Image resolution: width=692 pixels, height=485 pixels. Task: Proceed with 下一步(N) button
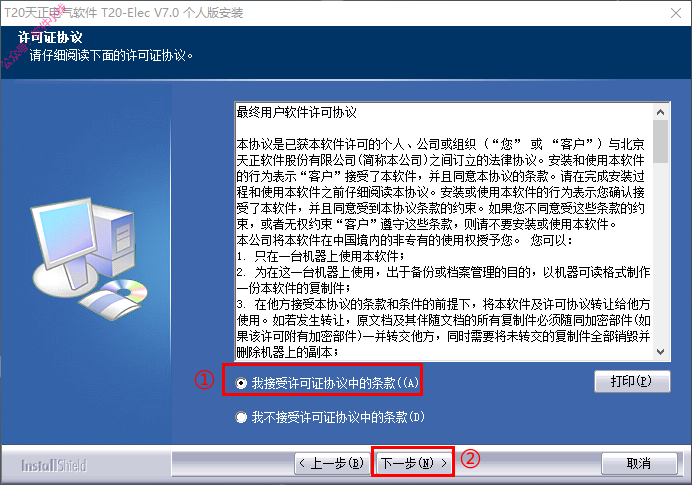coord(414,463)
